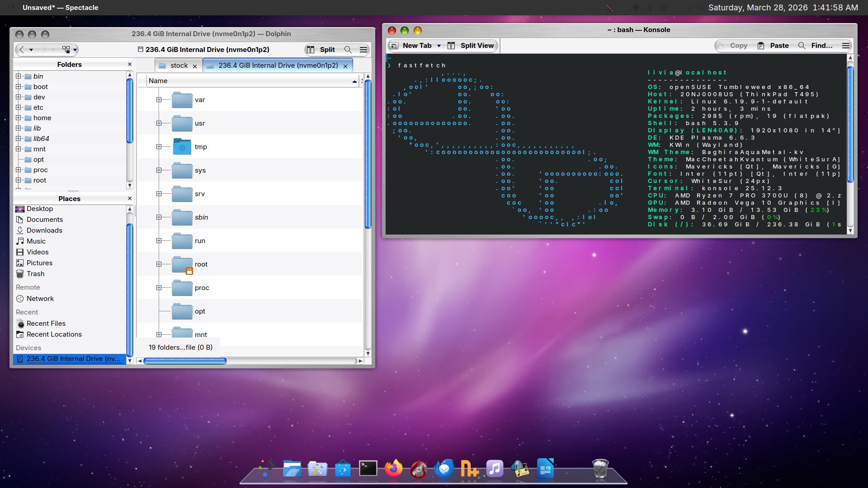The width and height of the screenshot is (868, 488).
Task: Open Konsole hamburger menu
Action: tap(845, 46)
